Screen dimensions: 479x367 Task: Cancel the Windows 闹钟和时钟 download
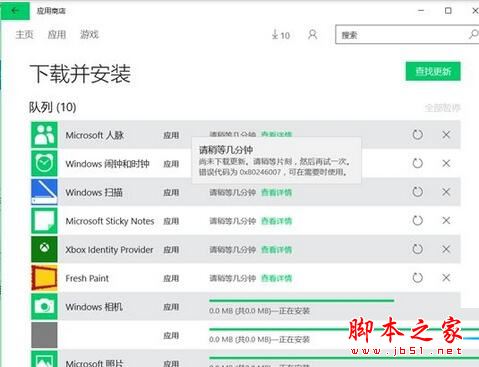click(x=446, y=163)
